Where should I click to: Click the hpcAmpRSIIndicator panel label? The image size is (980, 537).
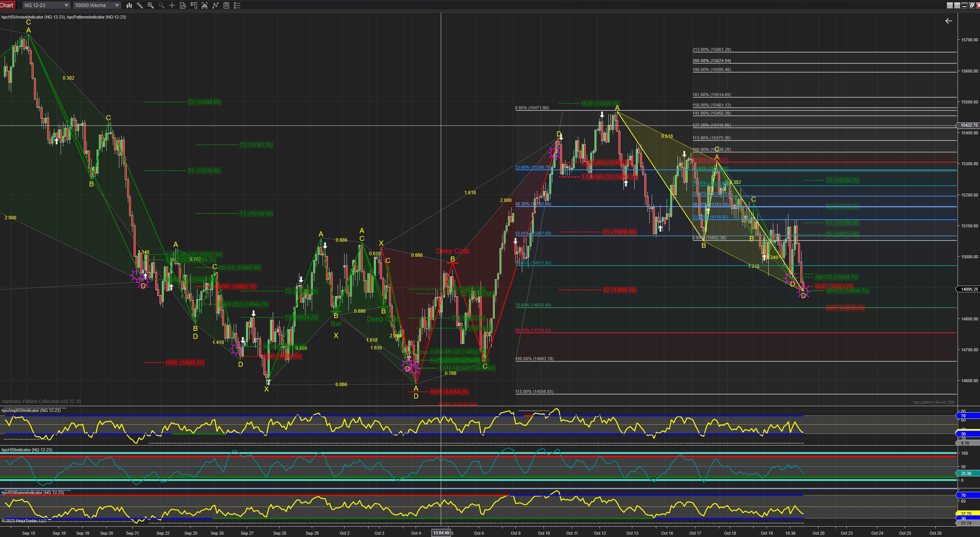click(x=31, y=410)
